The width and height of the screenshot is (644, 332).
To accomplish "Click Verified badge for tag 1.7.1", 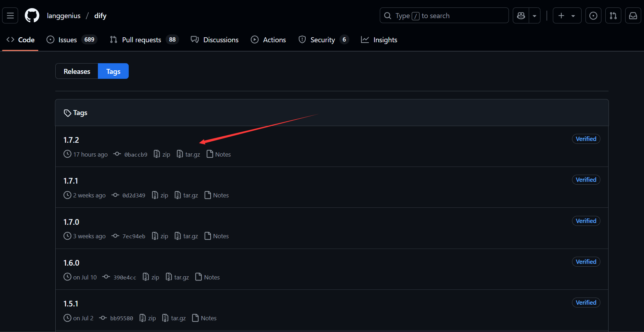I will tap(586, 180).
